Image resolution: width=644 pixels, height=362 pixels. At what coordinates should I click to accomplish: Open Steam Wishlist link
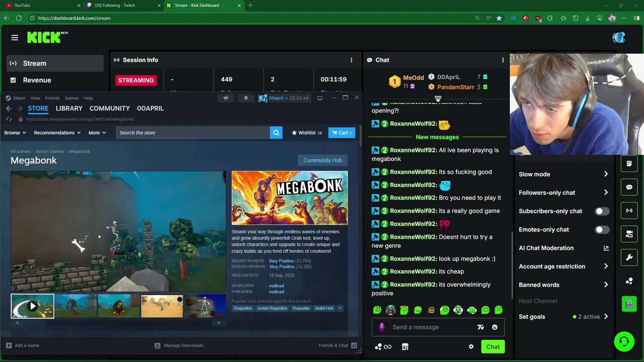point(306,133)
